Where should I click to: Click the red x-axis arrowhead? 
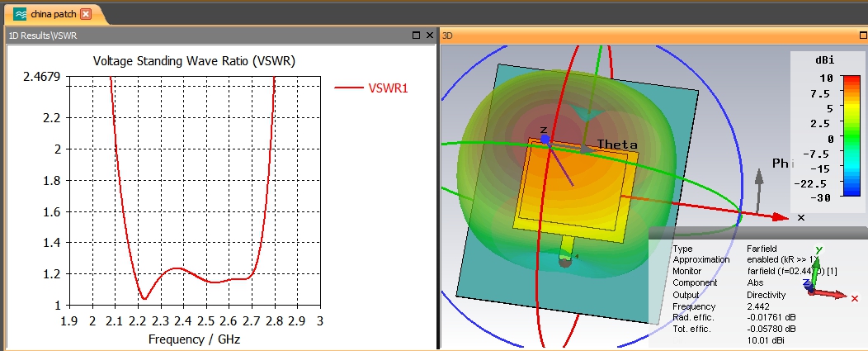point(780,217)
